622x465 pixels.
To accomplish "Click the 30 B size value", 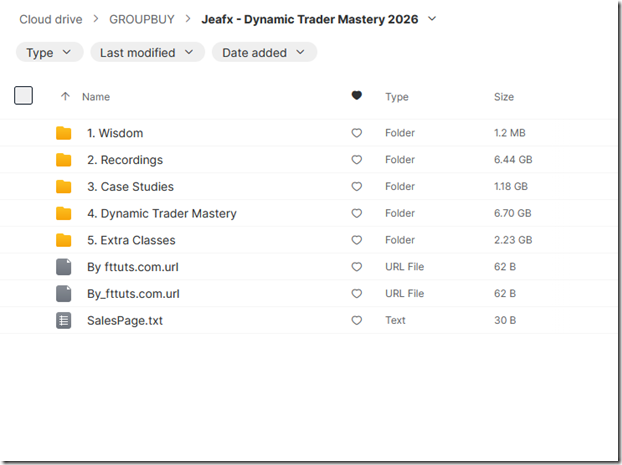I will tap(505, 320).
